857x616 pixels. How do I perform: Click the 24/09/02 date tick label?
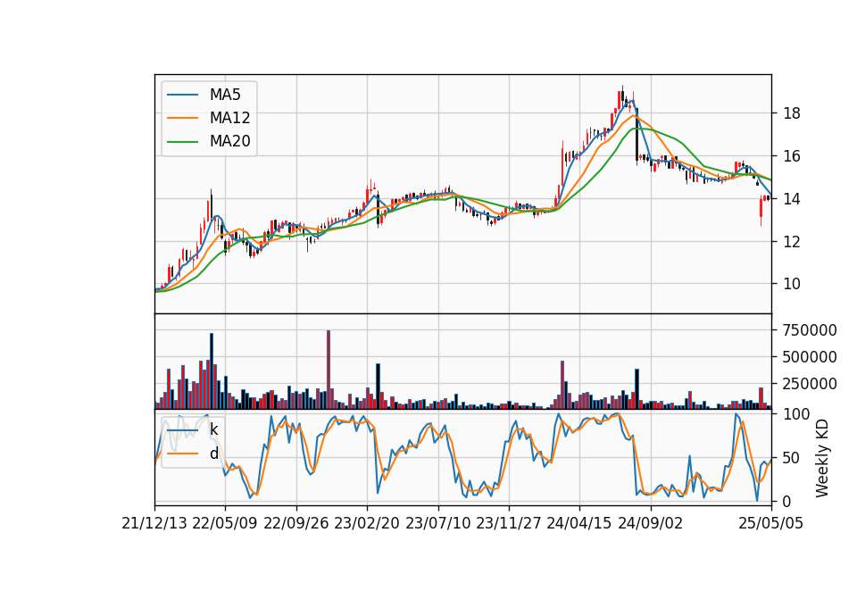pos(651,523)
